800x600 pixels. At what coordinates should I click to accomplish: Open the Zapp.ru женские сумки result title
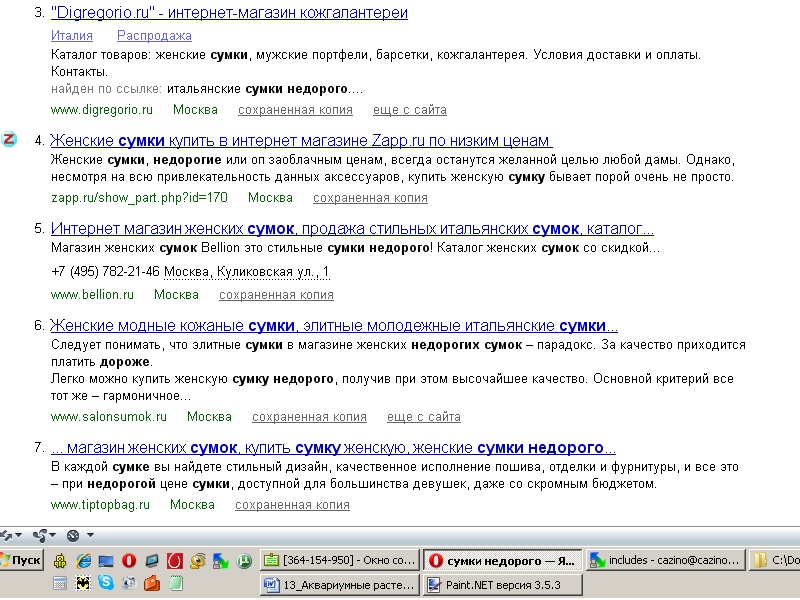click(x=301, y=140)
